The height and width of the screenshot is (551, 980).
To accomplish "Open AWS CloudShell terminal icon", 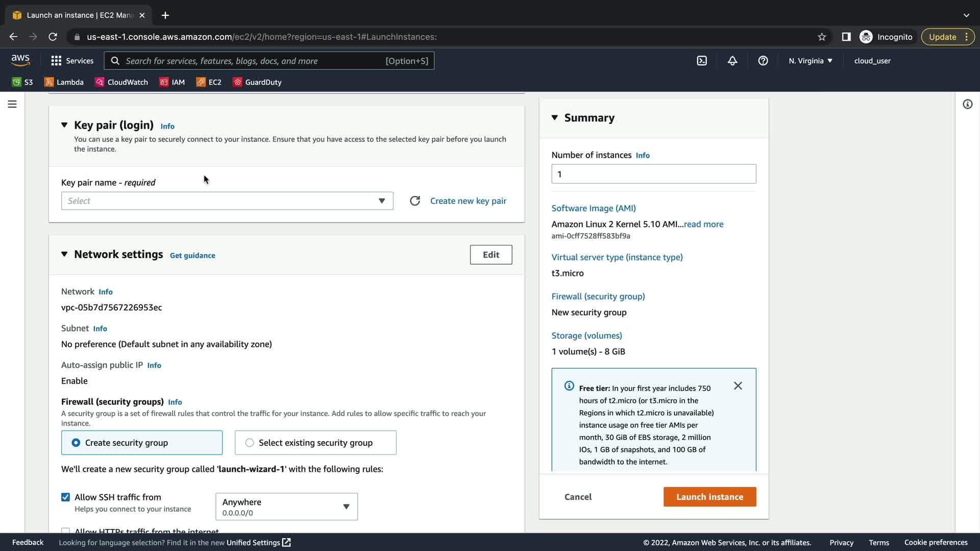I will point(702,61).
